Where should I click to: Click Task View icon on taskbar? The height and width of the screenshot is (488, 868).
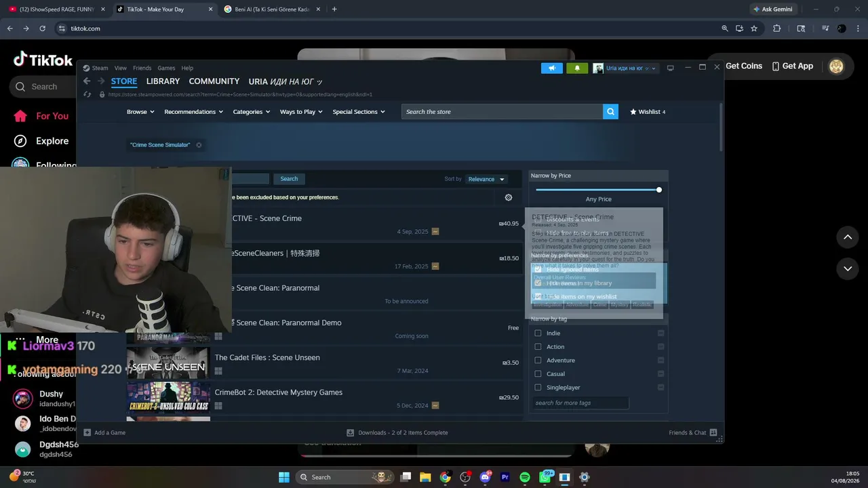(x=406, y=477)
